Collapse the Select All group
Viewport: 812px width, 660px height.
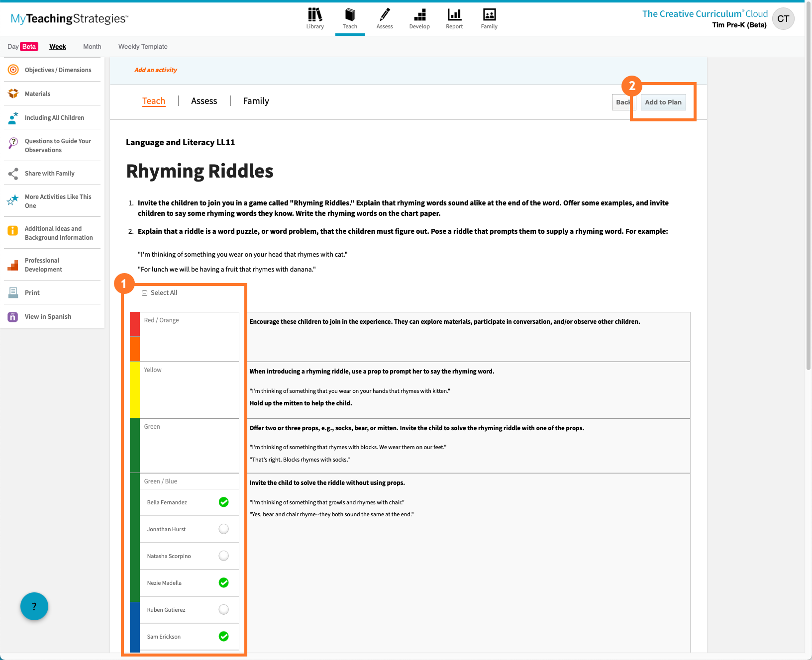point(144,293)
